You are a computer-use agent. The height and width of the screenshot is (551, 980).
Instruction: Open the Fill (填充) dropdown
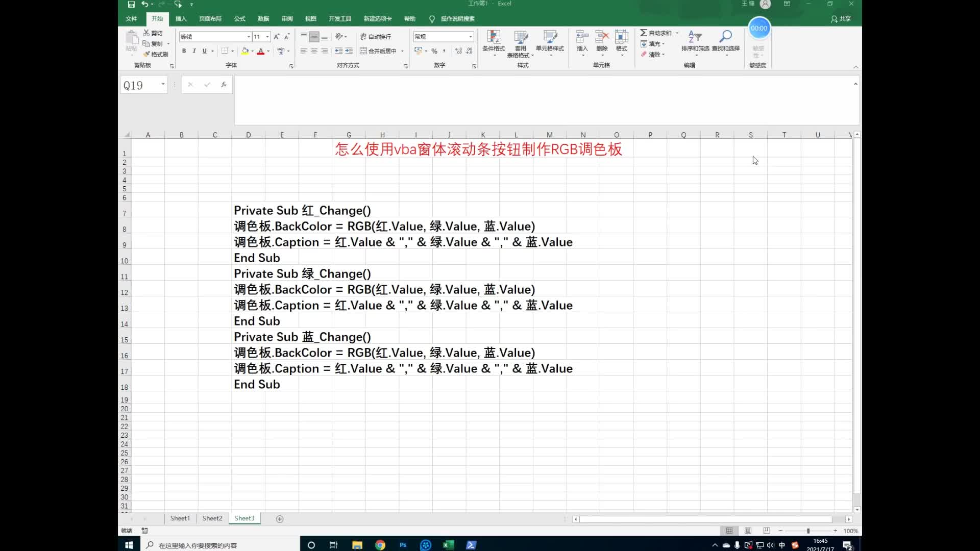653,44
